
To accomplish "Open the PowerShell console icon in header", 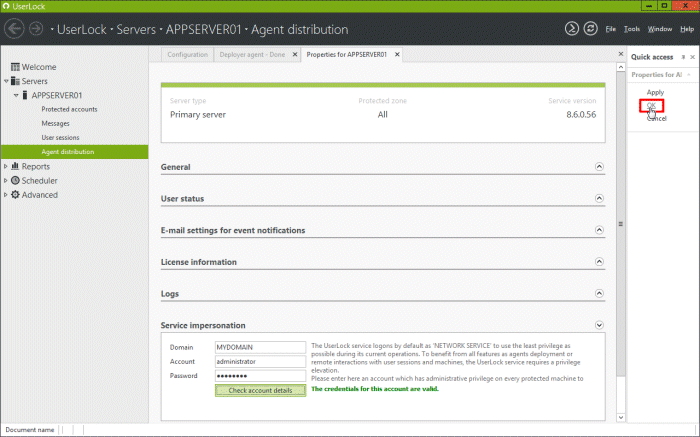I will [x=571, y=29].
